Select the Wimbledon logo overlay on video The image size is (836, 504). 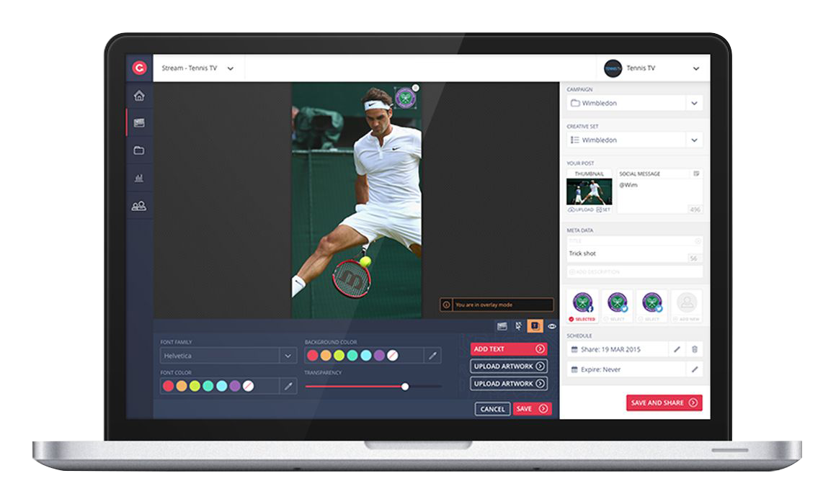point(405,98)
